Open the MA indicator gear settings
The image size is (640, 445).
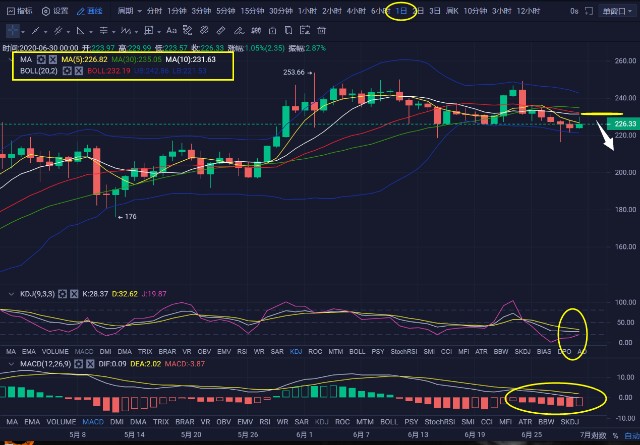[x=41, y=60]
